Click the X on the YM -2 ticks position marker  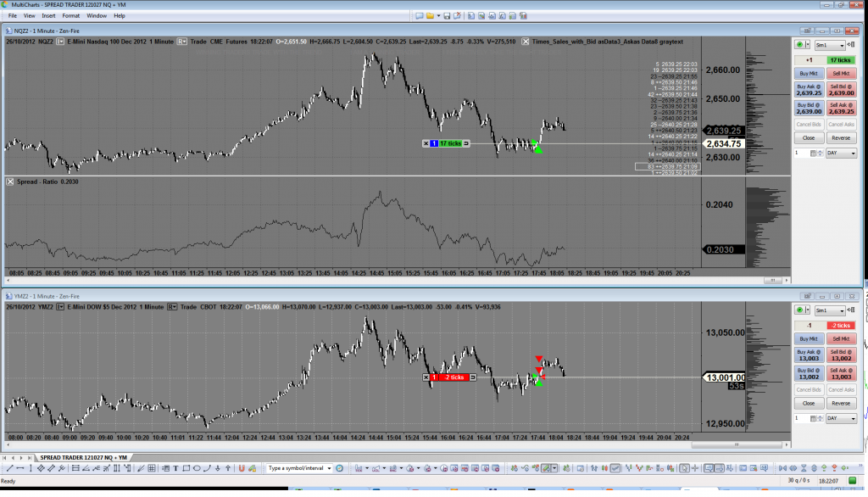click(x=426, y=377)
